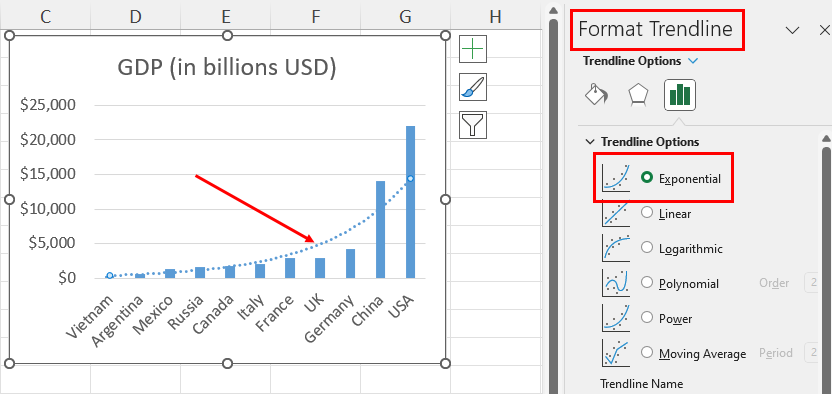Click the Argentina axis label

[118, 321]
